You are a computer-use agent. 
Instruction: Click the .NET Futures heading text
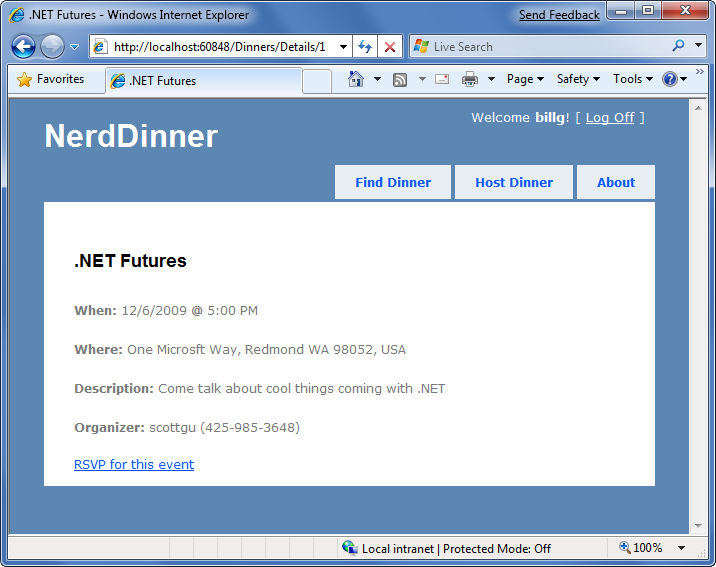130,261
